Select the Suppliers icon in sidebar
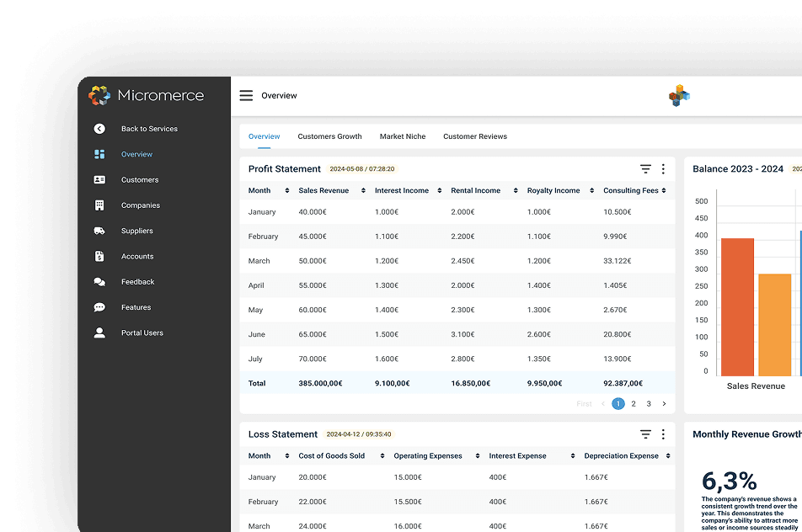This screenshot has height=532, width=802. pyautogui.click(x=102, y=231)
